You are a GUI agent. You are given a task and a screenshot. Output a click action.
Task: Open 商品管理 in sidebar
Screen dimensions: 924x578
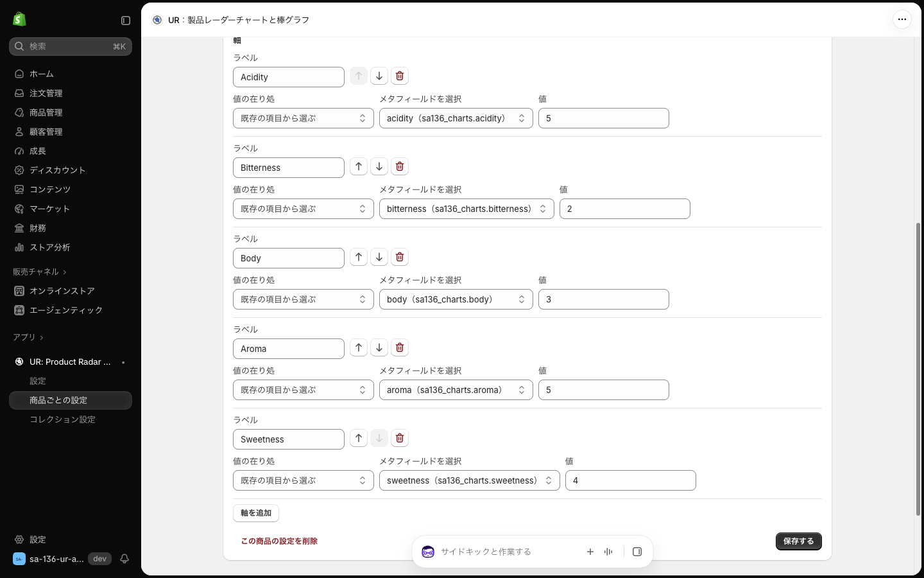pyautogui.click(x=71, y=112)
